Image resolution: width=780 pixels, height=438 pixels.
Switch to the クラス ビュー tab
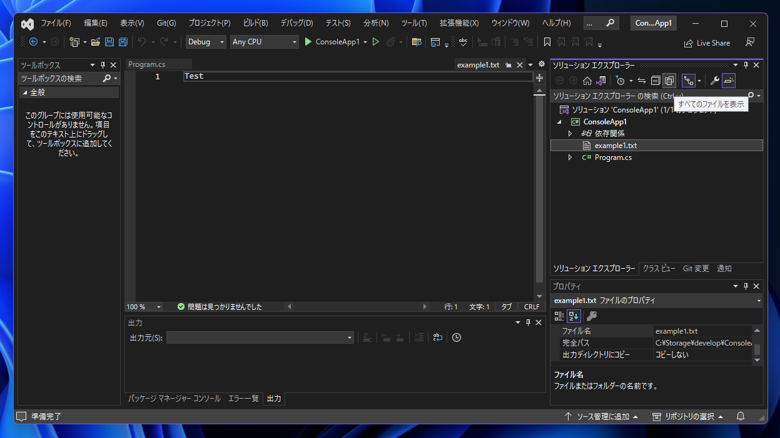659,268
